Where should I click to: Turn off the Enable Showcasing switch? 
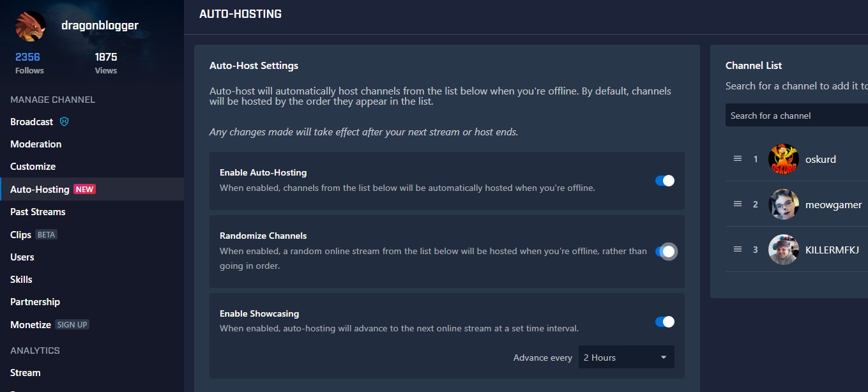click(x=664, y=322)
